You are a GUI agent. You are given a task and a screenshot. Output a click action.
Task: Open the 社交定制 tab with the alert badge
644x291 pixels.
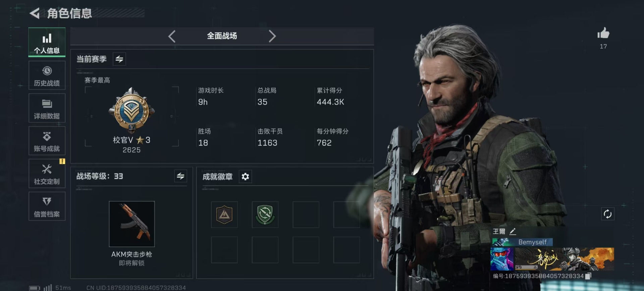(x=47, y=174)
